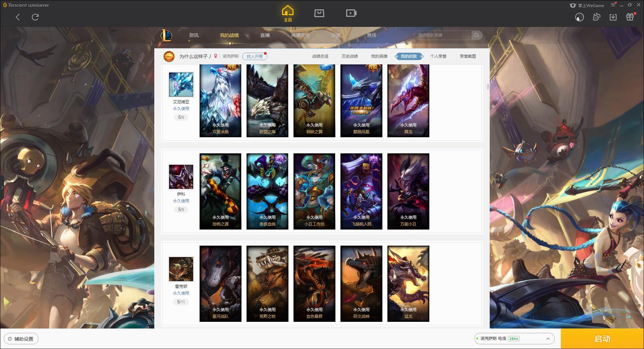Open the 历史战绩 sub-tab

(x=350, y=56)
